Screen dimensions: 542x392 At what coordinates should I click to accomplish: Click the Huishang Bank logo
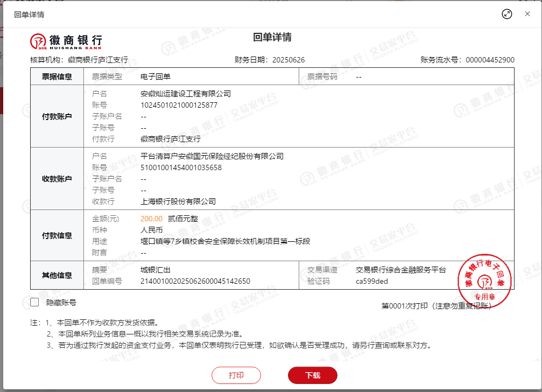click(x=66, y=41)
